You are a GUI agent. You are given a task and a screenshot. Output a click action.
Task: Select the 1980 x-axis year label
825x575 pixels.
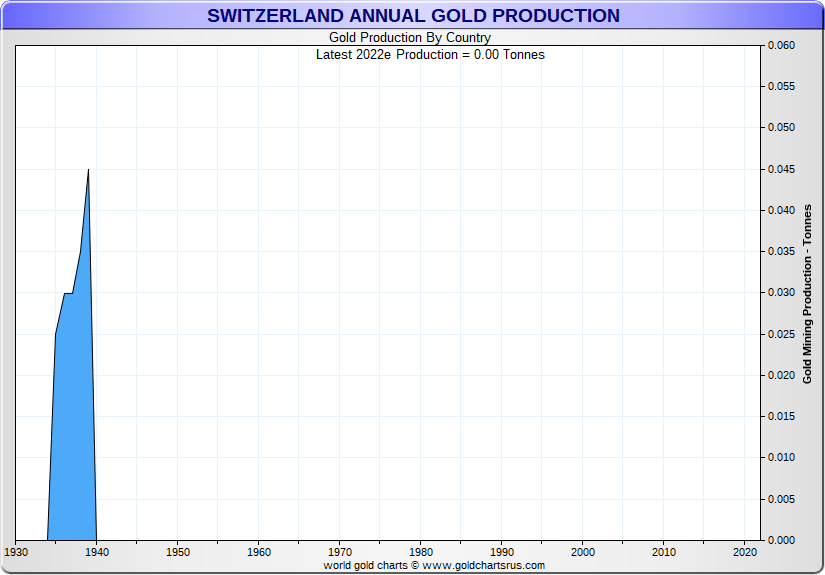(x=421, y=552)
